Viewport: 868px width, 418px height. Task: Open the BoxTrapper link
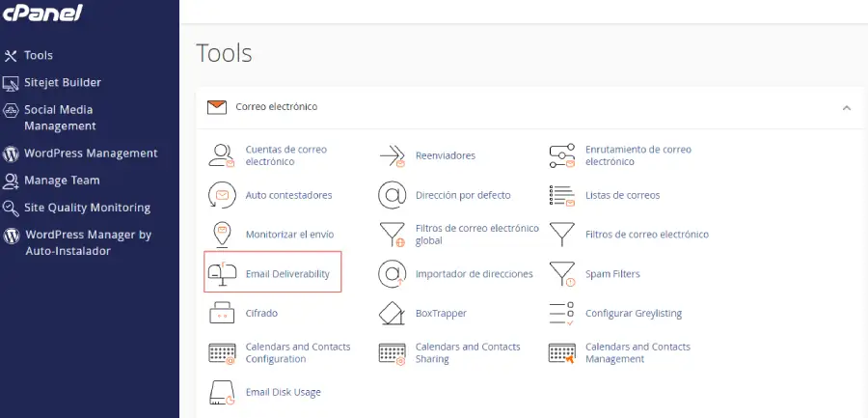pos(441,313)
